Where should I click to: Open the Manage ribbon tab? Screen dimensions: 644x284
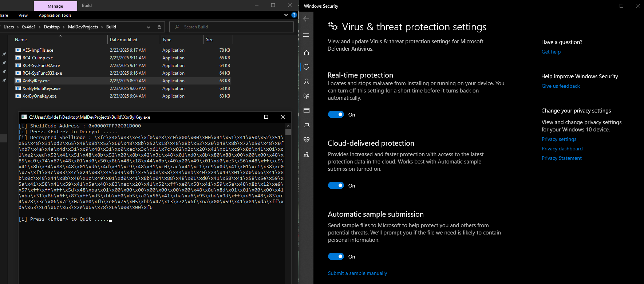pos(55,6)
